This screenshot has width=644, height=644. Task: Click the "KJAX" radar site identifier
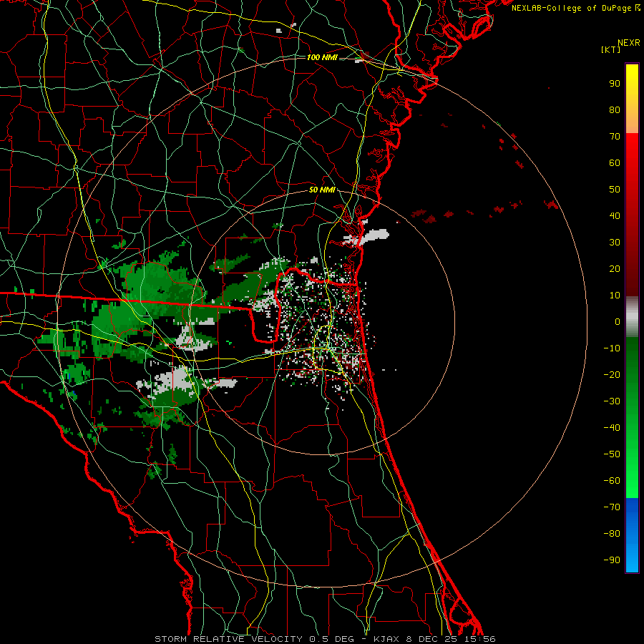click(x=388, y=639)
